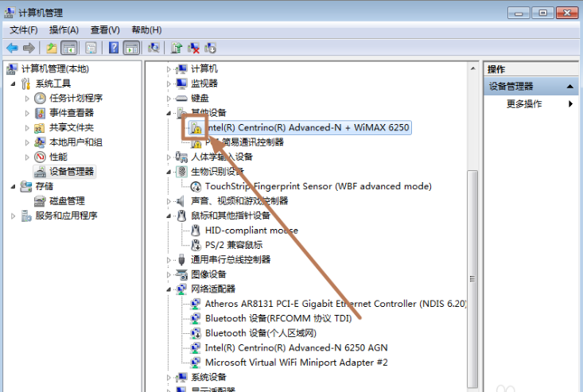Image resolution: width=583 pixels, height=392 pixels.
Task: Click the scan for hardware changes icon
Action: (x=154, y=48)
